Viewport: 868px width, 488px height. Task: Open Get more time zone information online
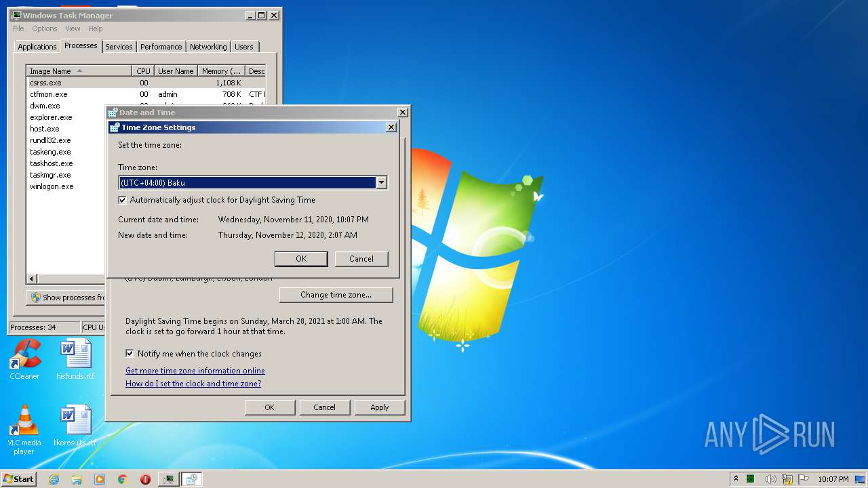click(195, 371)
